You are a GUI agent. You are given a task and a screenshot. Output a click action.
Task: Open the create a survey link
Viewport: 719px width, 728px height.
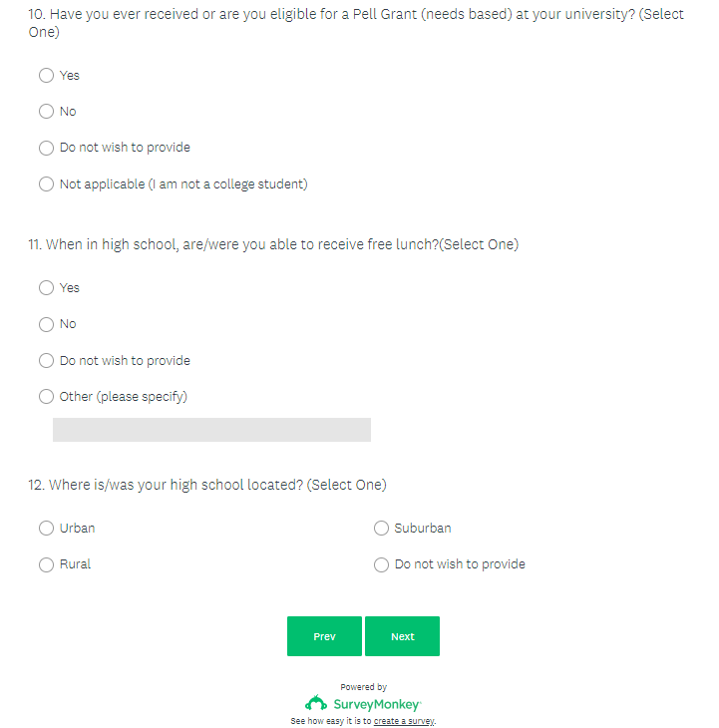[404, 721]
